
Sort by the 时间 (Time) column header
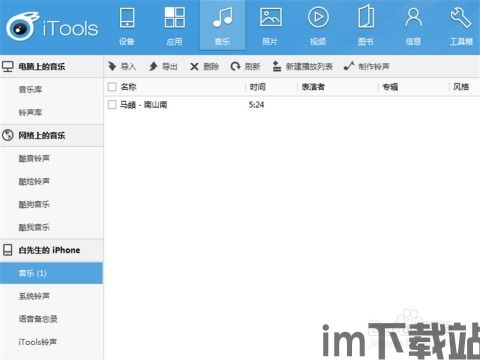click(x=257, y=87)
